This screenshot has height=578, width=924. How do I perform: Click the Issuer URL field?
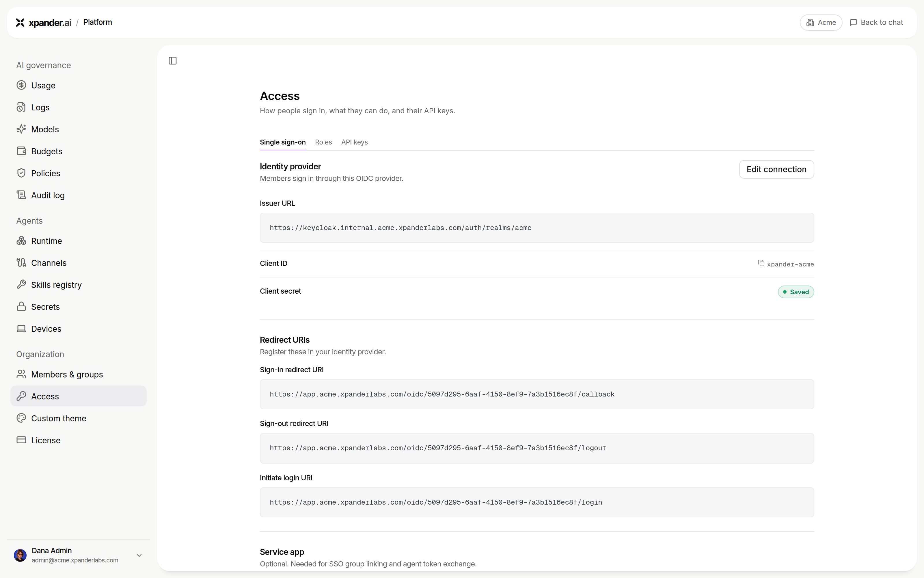[537, 228]
